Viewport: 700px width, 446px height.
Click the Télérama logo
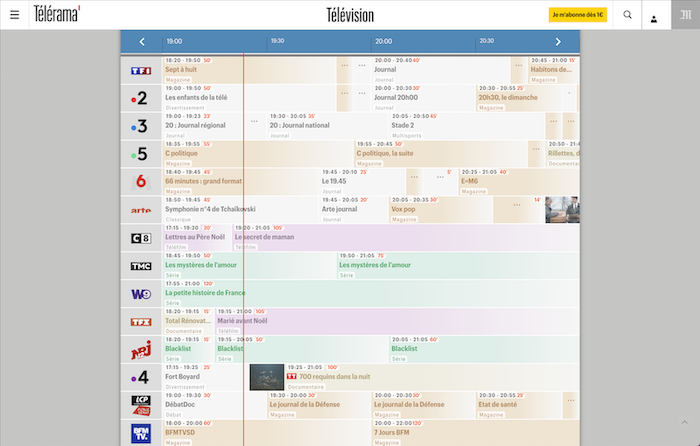[57, 13]
